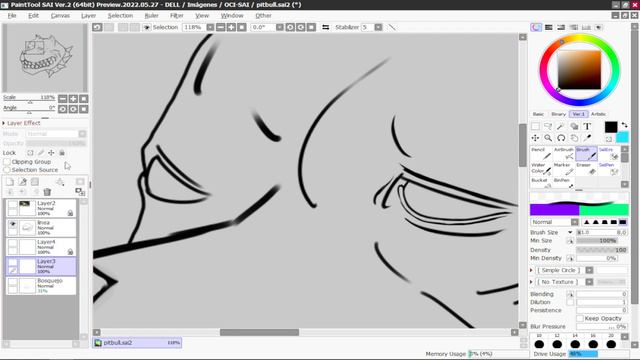
Task: Select the Bucket tool
Action: 542,183
